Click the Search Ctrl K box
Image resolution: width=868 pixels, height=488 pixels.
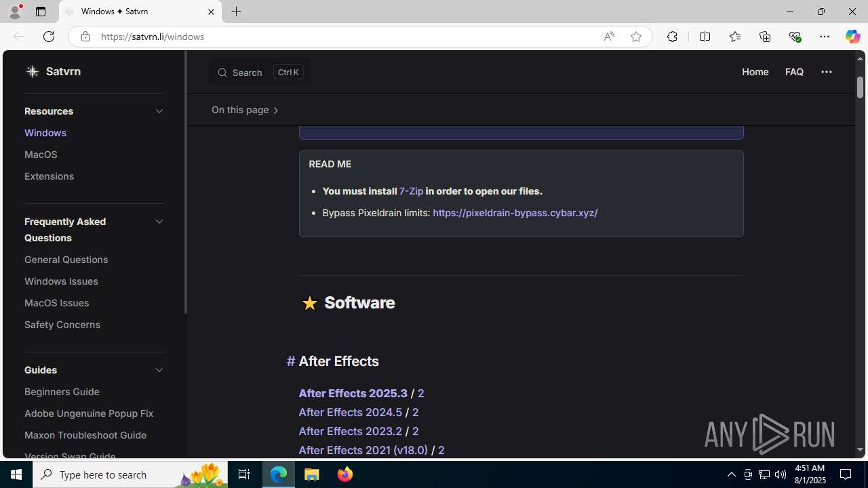(x=260, y=72)
